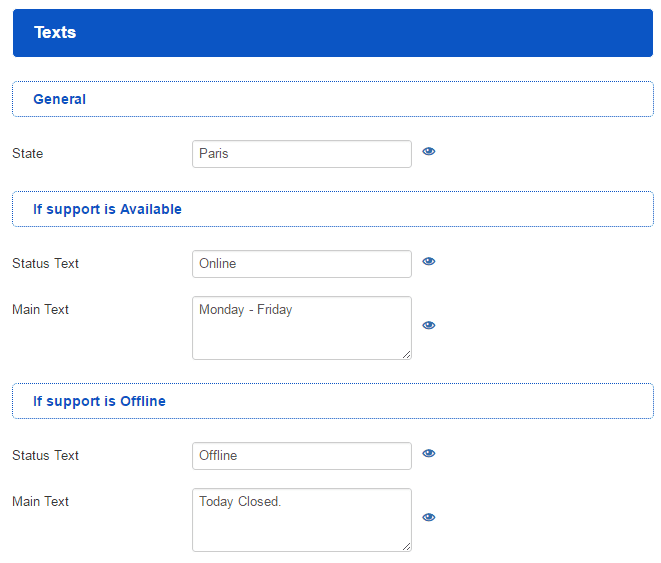Toggle eye icon next to Offline status text
Screen dimensions: 661x563
429,454
